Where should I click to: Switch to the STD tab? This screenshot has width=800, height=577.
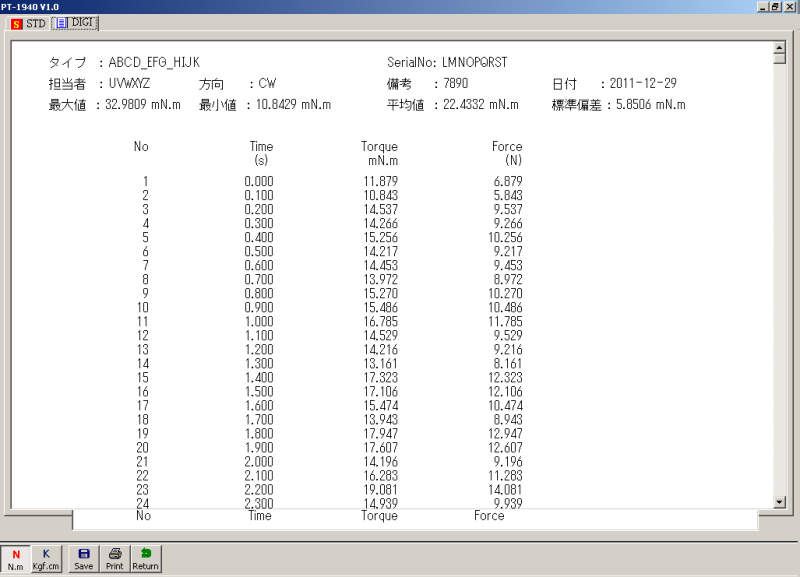pyautogui.click(x=28, y=23)
